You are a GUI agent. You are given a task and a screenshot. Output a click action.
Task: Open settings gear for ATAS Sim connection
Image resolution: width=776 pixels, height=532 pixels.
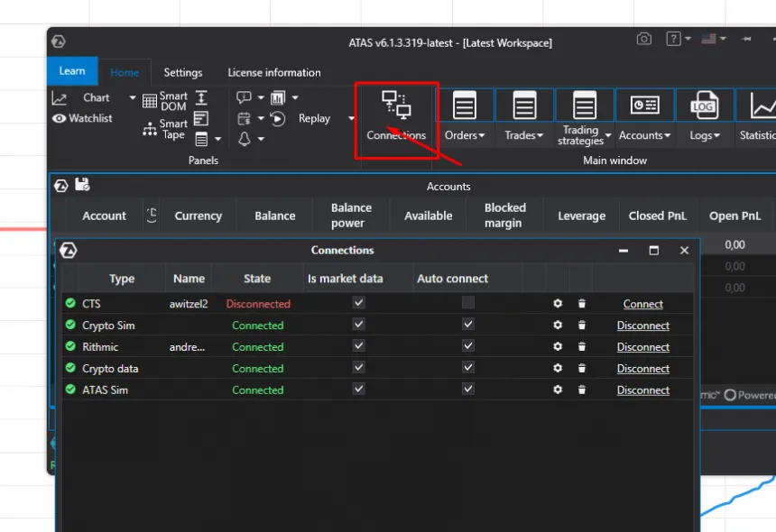click(x=558, y=390)
